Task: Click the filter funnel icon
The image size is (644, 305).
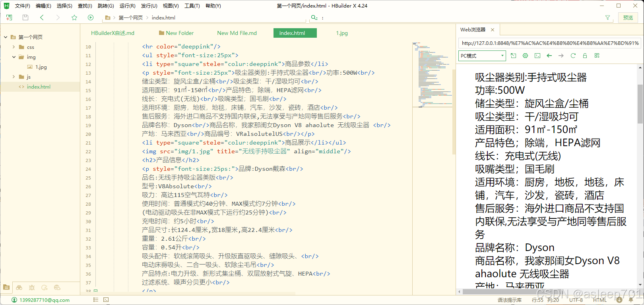Action: click(607, 17)
